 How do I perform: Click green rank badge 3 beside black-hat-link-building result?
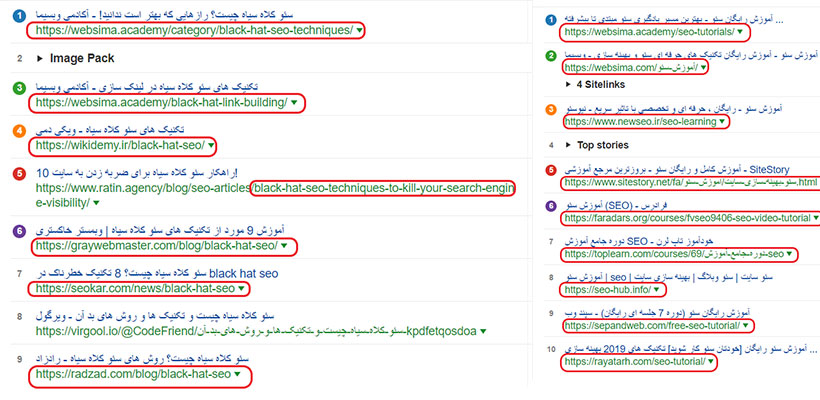pyautogui.click(x=20, y=89)
